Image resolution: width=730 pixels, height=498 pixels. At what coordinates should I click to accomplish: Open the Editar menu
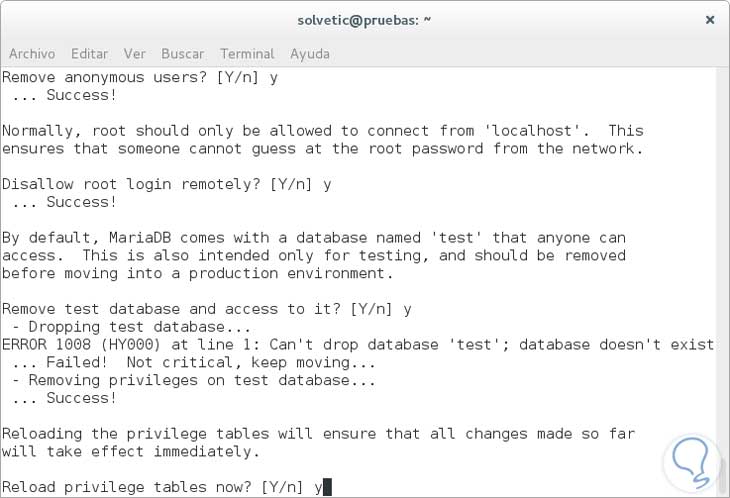point(92,53)
